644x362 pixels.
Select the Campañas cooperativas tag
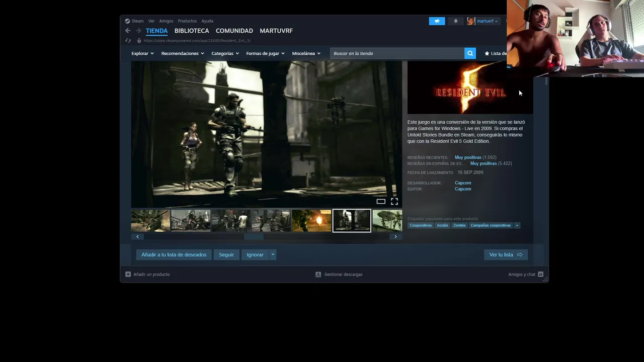click(491, 225)
